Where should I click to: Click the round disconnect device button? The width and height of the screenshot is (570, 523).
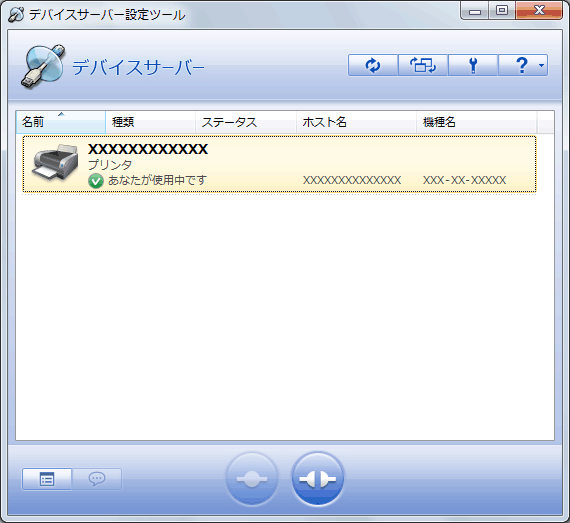click(318, 479)
